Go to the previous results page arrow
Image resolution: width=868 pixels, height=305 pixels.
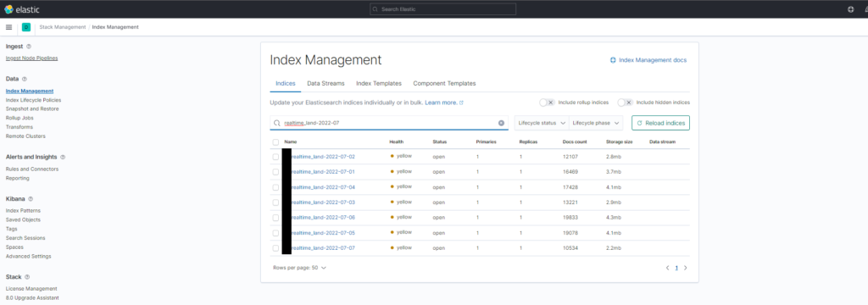click(x=667, y=268)
